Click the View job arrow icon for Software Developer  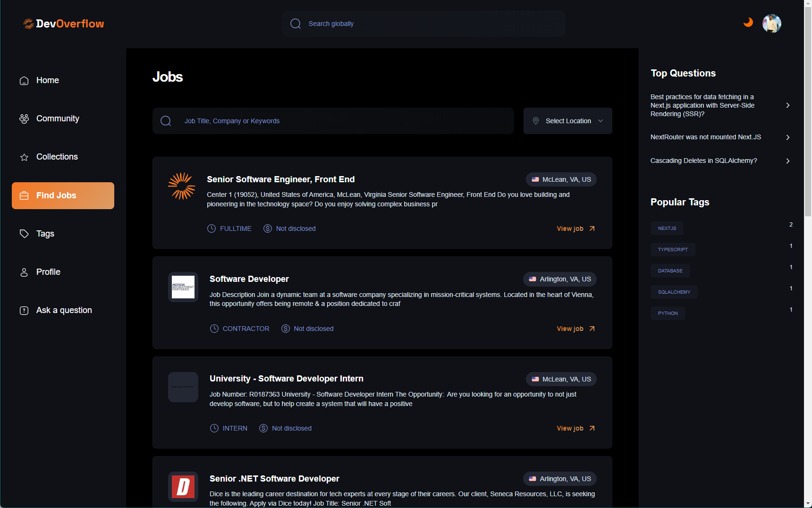tap(592, 329)
